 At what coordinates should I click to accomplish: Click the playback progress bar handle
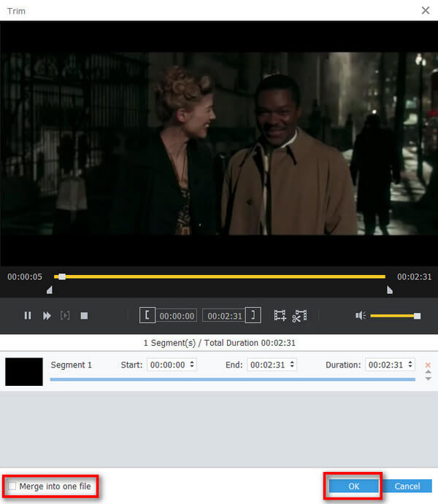click(x=62, y=276)
